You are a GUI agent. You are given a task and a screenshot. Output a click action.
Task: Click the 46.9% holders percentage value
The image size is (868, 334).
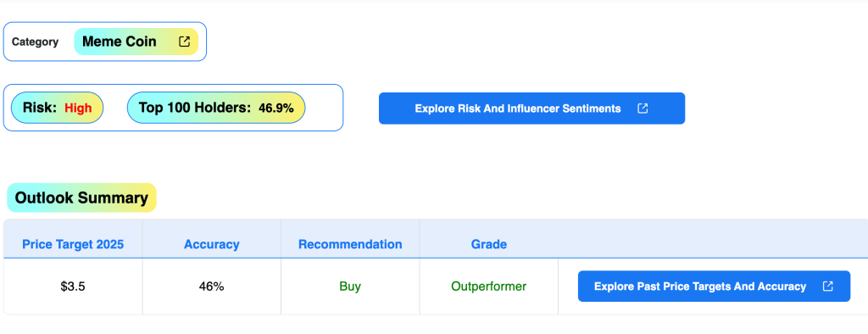276,108
